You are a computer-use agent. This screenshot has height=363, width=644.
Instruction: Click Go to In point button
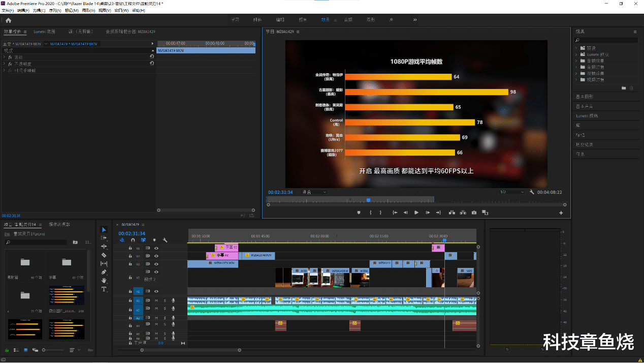(x=395, y=213)
